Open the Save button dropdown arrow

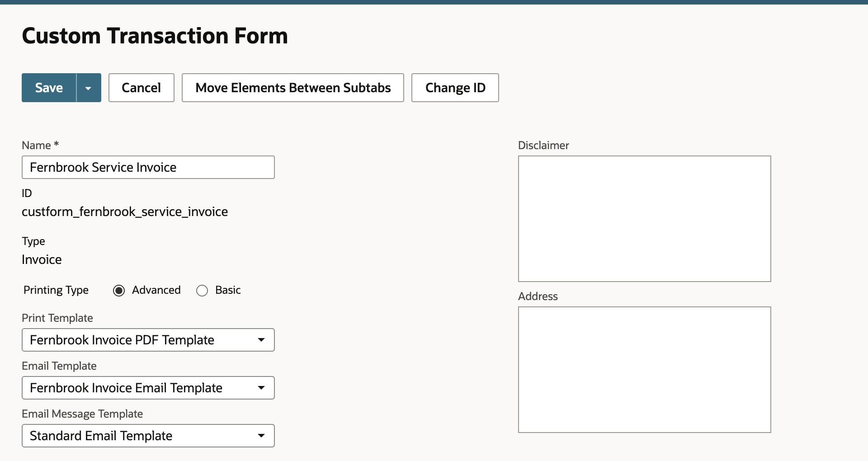(x=89, y=88)
